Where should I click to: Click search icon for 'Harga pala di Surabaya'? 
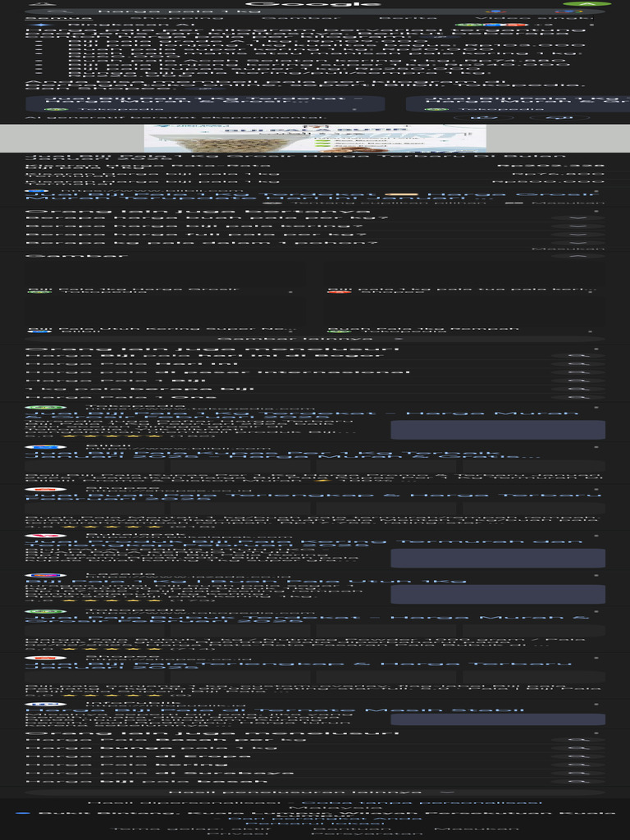click(577, 773)
